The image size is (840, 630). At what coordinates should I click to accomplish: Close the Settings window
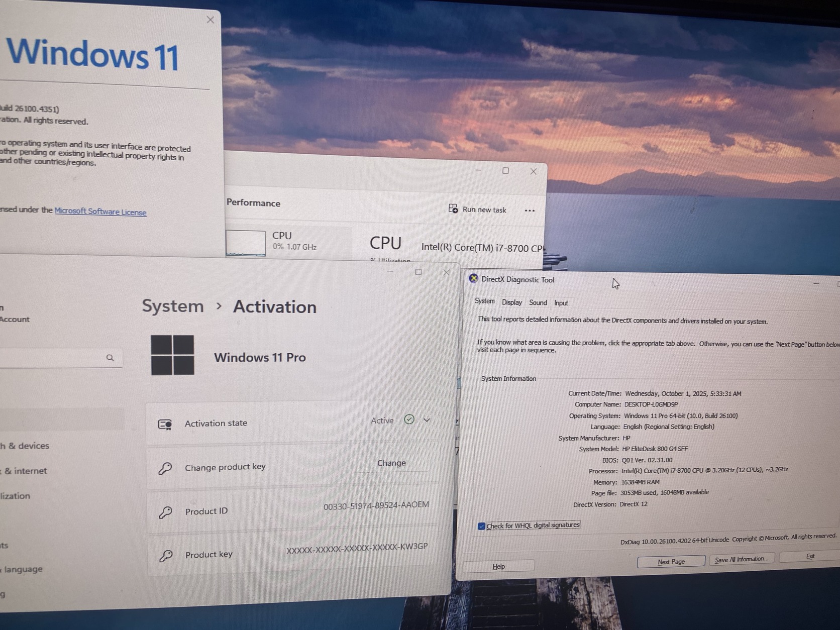[446, 272]
